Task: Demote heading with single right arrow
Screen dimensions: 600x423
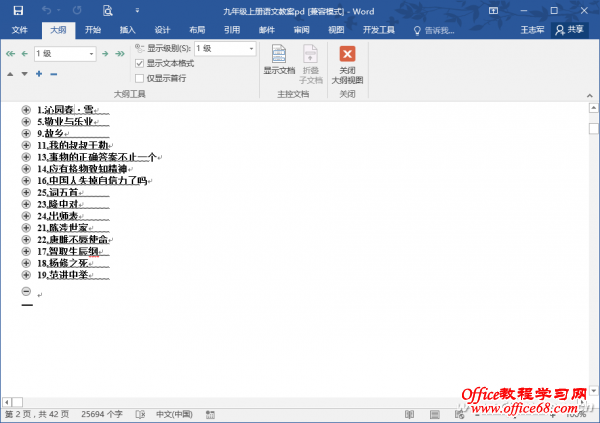Action: click(105, 54)
